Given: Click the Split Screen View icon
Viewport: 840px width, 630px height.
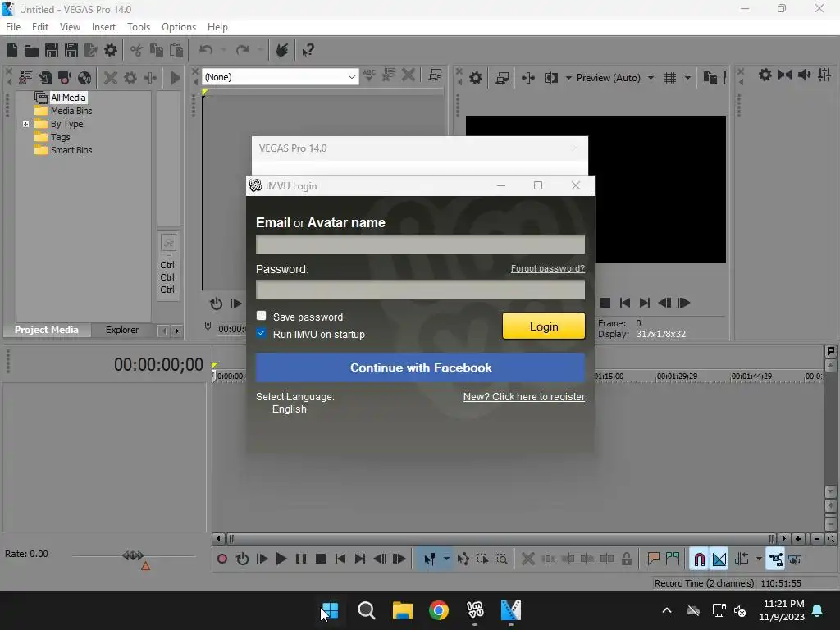Looking at the screenshot, I should (550, 78).
